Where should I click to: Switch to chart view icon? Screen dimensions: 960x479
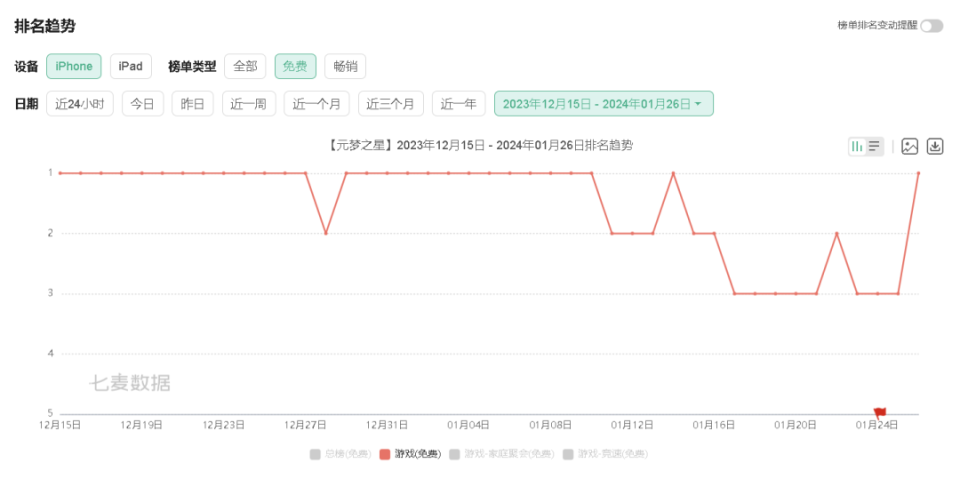857,146
